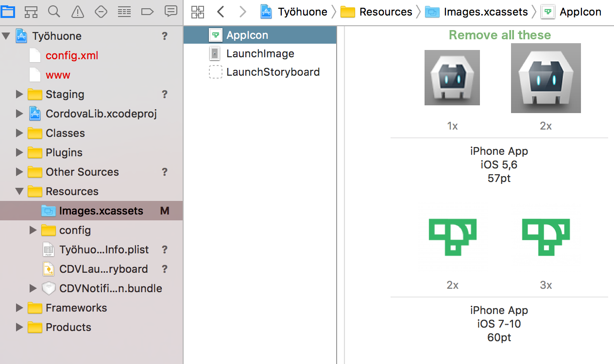Viewport: 614px width, 364px height.
Task: Select LaunchImage in the asset list
Action: point(260,53)
